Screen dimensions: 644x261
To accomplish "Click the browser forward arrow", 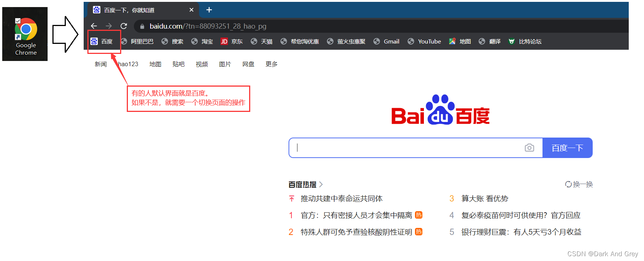I will pos(109,26).
